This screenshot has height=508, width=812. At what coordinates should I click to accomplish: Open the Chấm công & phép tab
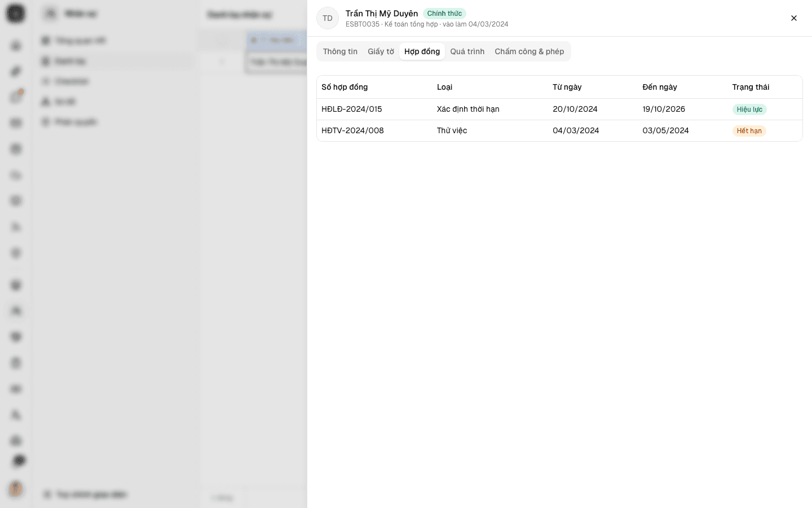[x=529, y=51]
